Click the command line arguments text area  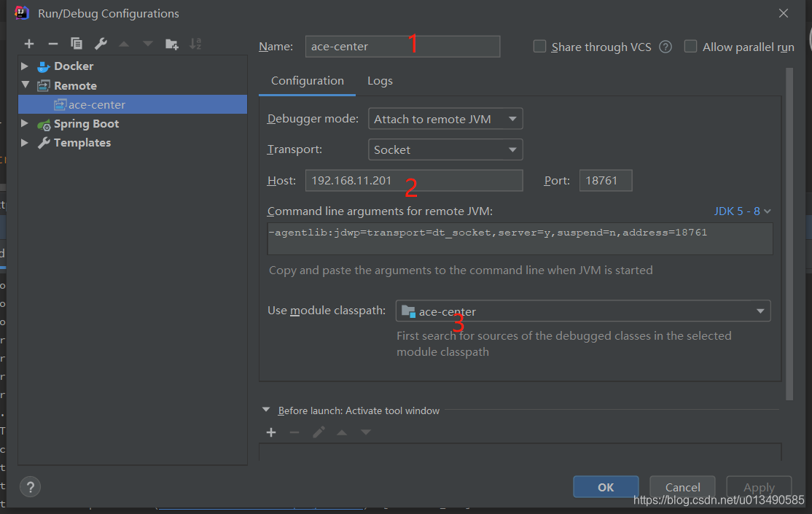520,239
